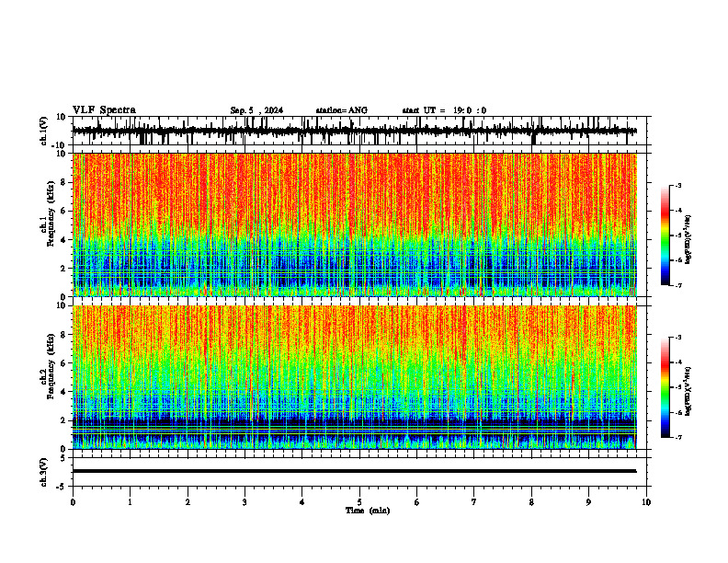This screenshot has height=563, width=728.
Task: Click the ch.1(V) waveform axis label
Action: coord(44,131)
